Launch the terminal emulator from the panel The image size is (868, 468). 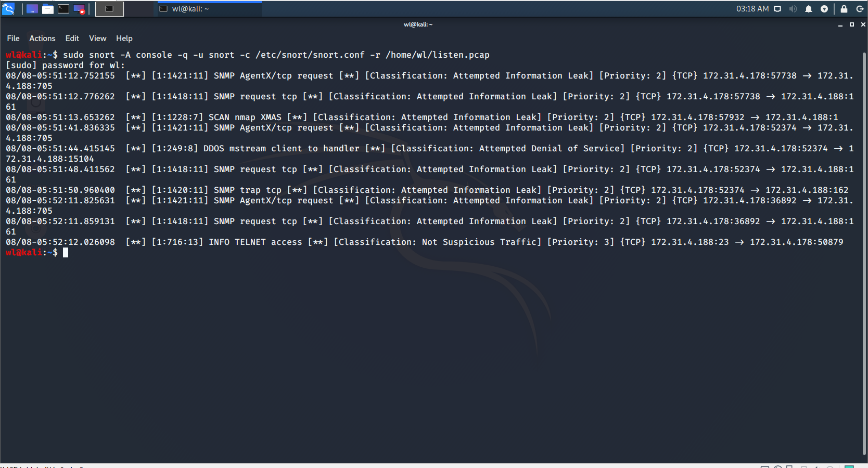click(63, 9)
